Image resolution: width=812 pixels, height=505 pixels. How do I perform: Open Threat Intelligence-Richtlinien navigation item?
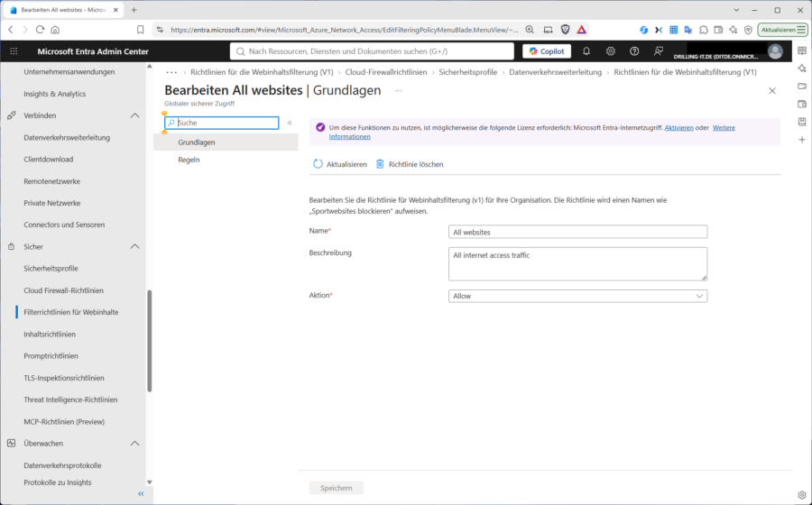[x=70, y=400]
